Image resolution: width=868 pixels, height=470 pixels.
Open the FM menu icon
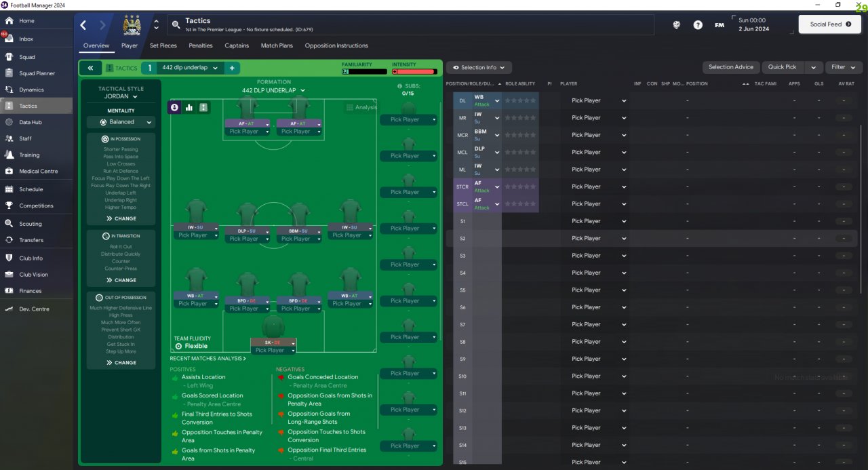(719, 25)
